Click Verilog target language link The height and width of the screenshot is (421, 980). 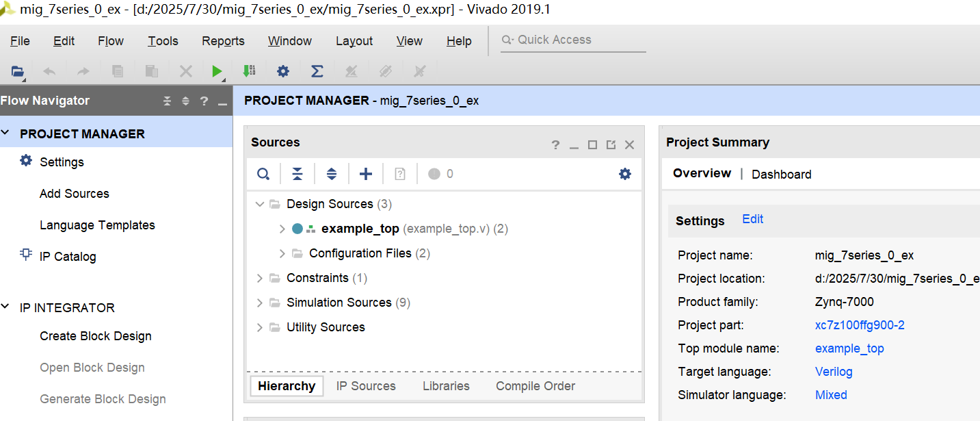[834, 372]
